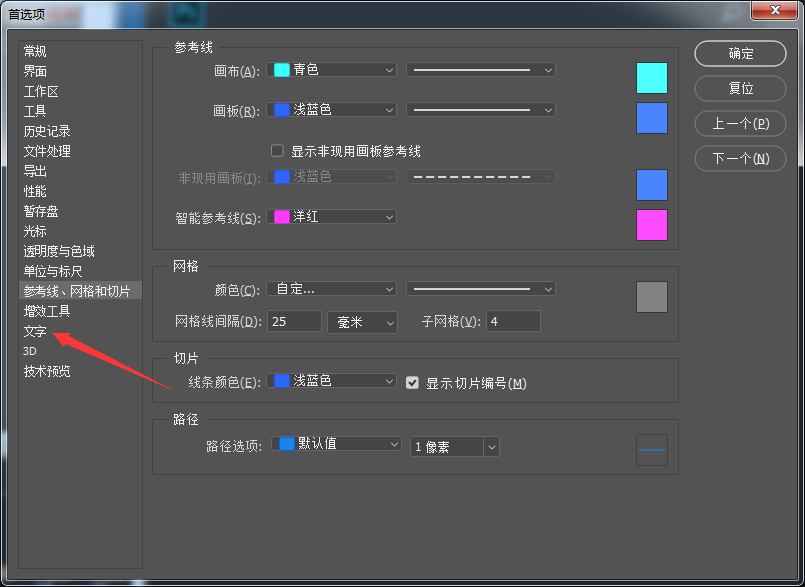Open the 文字 preferences category
805x587 pixels.
pos(35,331)
